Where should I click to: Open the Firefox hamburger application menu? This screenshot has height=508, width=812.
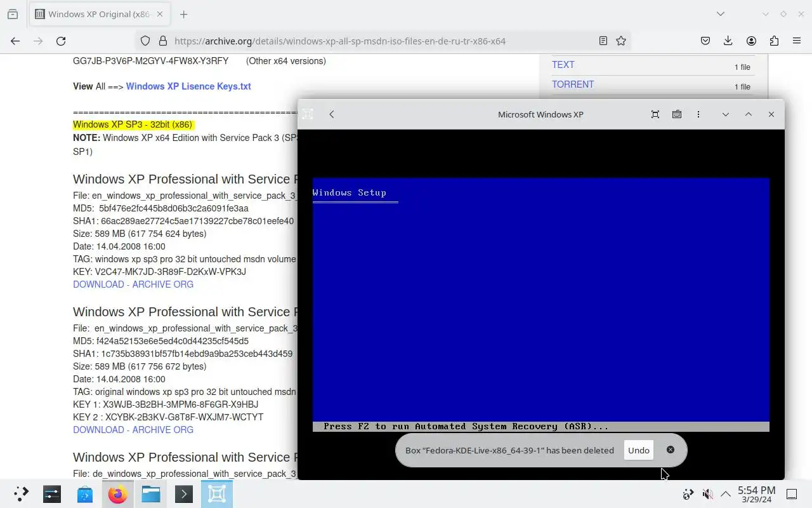coord(797,41)
